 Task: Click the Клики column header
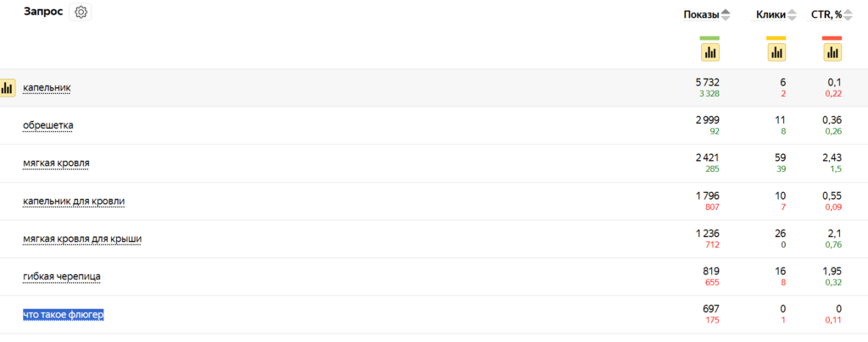771,15
